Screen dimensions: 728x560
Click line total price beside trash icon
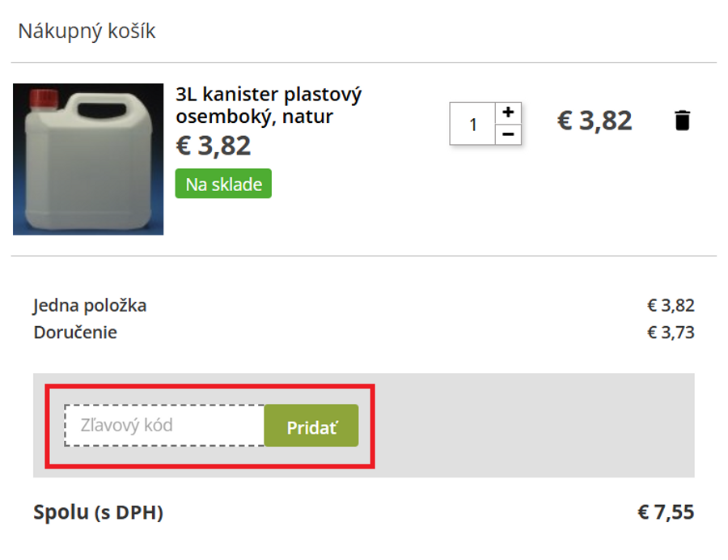595,121
